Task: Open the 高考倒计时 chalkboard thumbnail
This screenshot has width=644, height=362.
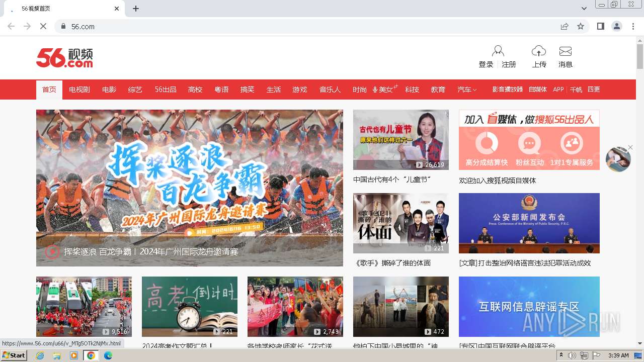Action: pos(190,307)
